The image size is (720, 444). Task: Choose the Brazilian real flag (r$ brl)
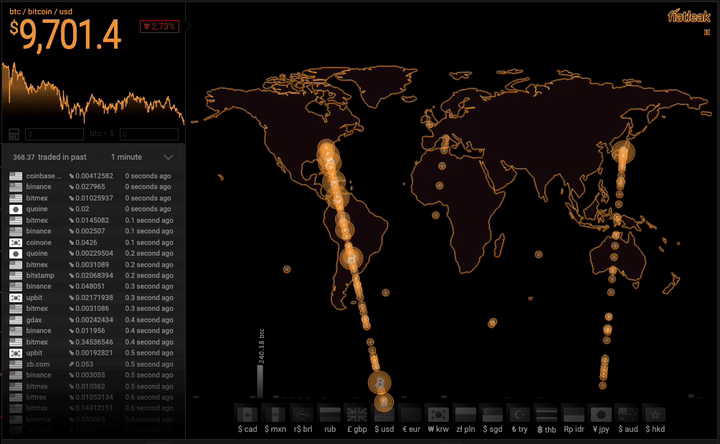[301, 413]
